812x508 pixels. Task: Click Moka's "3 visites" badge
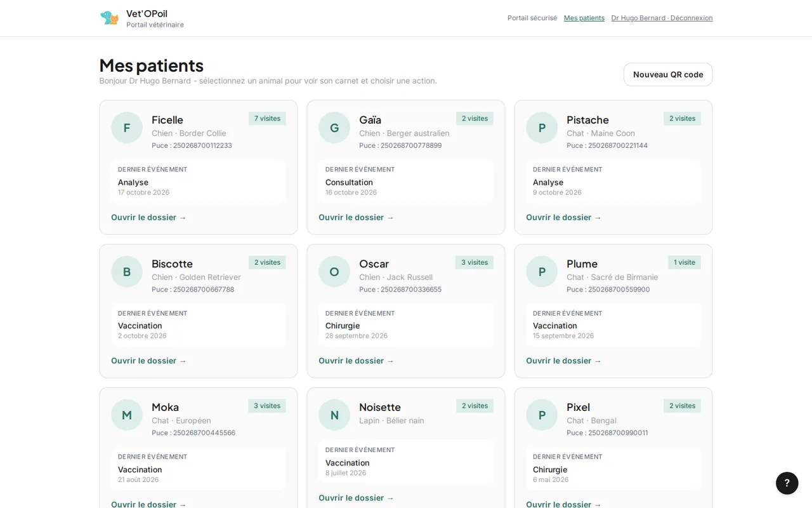click(x=267, y=406)
